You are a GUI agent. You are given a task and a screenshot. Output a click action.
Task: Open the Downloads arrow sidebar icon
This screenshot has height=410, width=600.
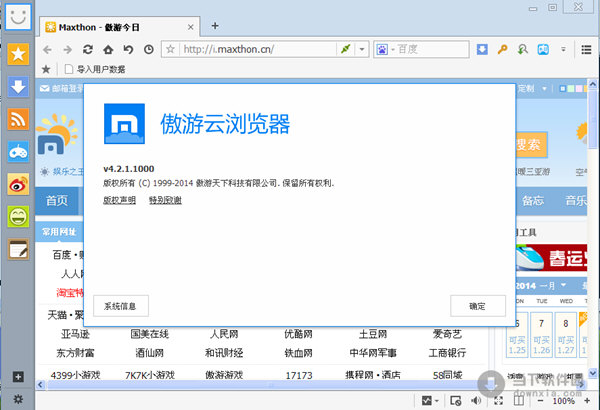click(18, 87)
